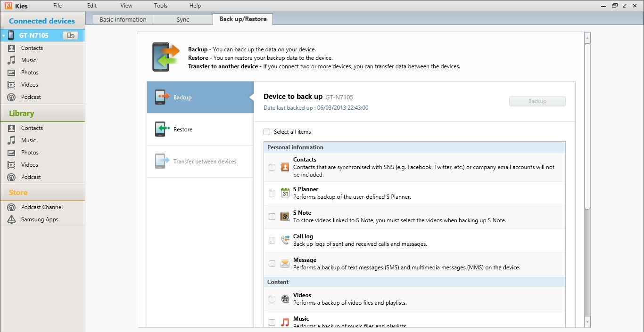Open the Edit menu
The height and width of the screenshot is (332, 644).
[x=92, y=6]
